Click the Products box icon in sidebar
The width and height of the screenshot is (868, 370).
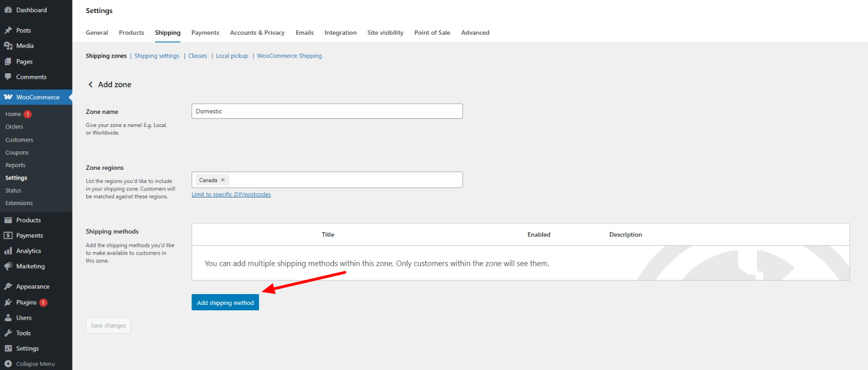coord(8,220)
